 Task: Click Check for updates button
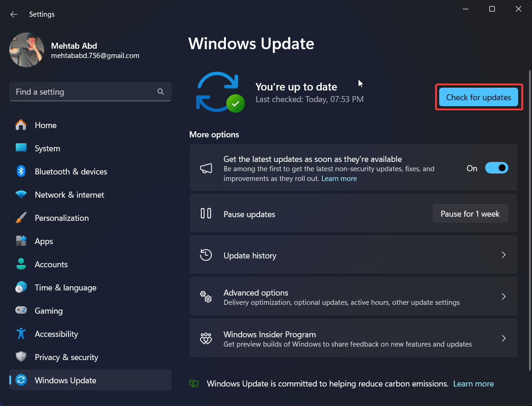click(x=478, y=97)
